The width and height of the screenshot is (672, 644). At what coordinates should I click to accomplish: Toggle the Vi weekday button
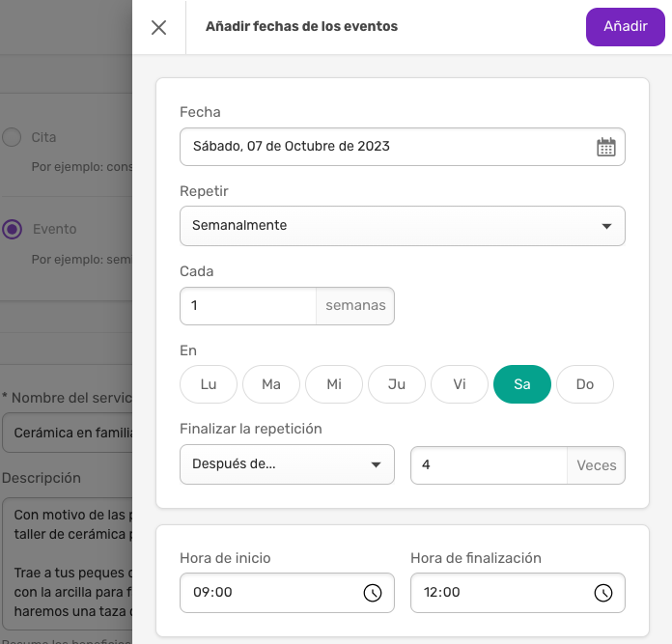click(460, 384)
